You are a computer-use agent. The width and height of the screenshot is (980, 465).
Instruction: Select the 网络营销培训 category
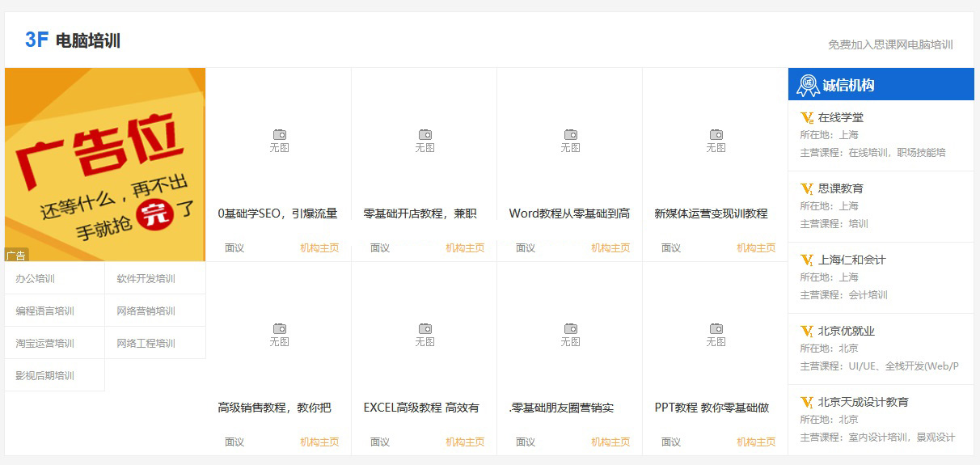[x=146, y=311]
